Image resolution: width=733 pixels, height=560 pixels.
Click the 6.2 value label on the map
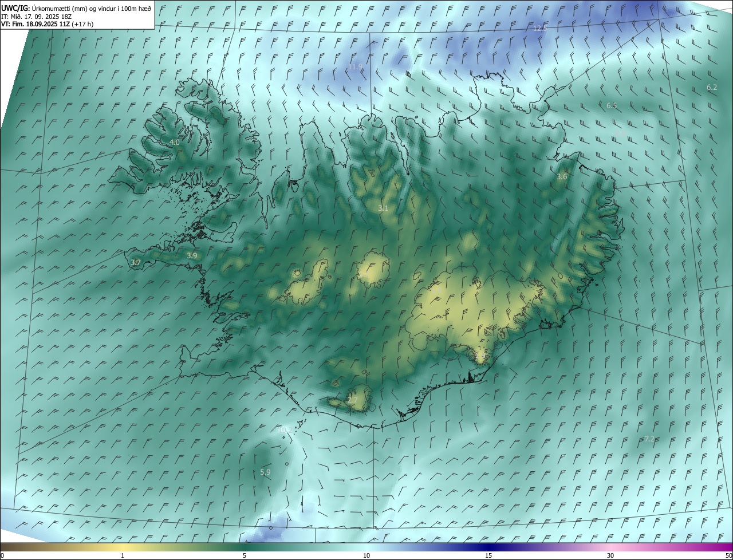(712, 87)
